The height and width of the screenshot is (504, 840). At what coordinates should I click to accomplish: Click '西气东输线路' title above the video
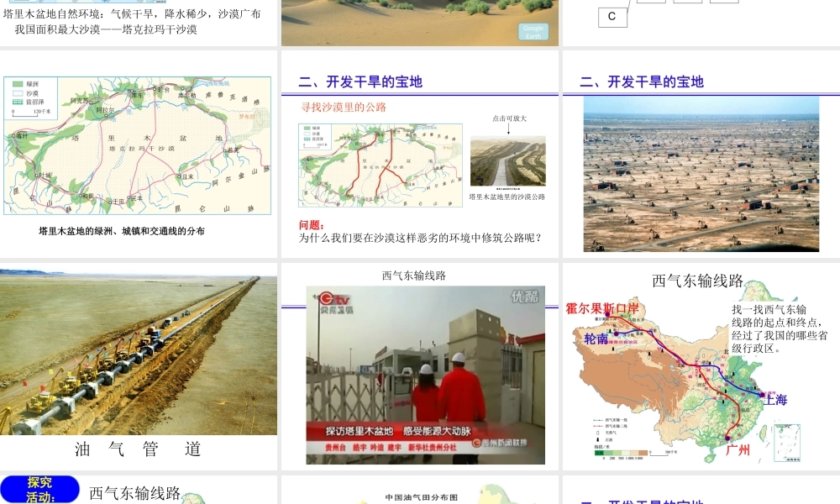pos(414,276)
